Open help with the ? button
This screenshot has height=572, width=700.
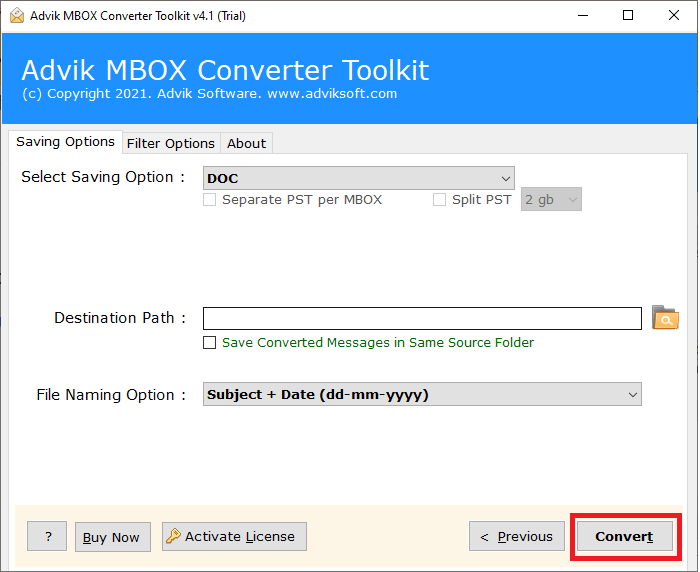(x=47, y=536)
